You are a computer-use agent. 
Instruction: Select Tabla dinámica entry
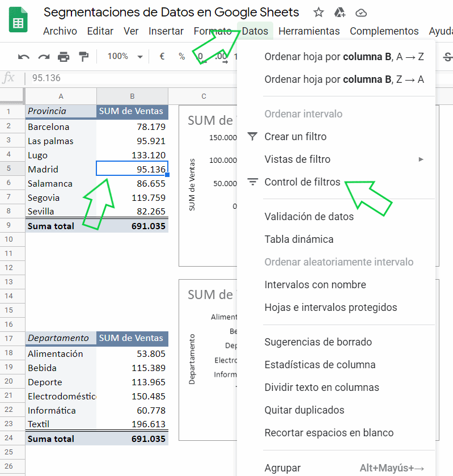click(336, 239)
